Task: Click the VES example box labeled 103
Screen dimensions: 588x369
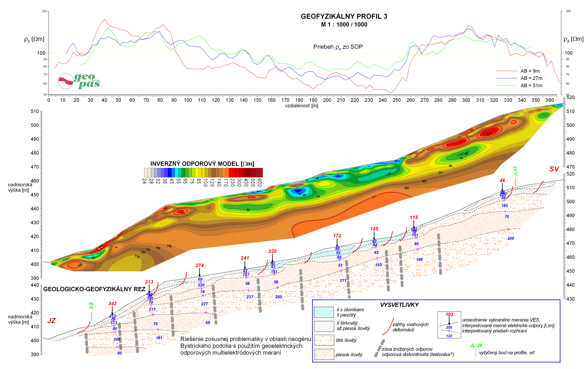Action: (x=449, y=325)
